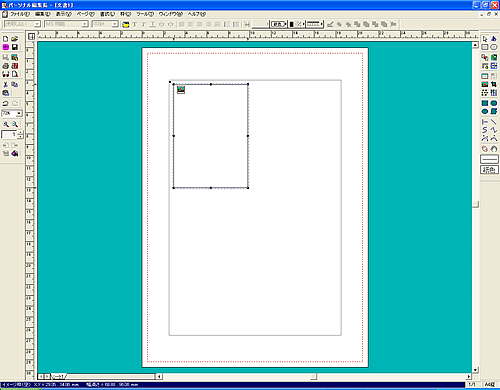The width and height of the screenshot is (500, 390).
Task: Click the magenta icon beside the save button
Action: pyautogui.click(x=6, y=47)
